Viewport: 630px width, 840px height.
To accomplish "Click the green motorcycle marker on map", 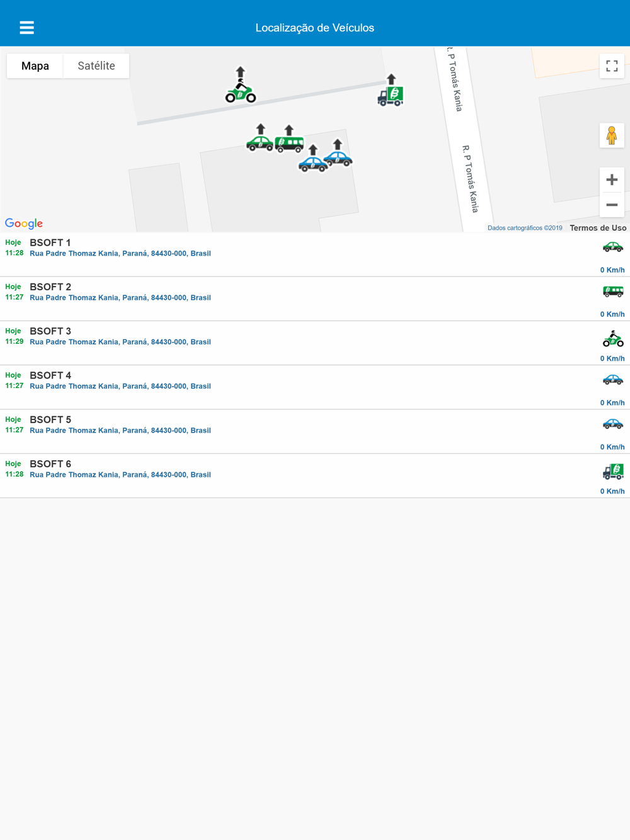I will coord(241,92).
